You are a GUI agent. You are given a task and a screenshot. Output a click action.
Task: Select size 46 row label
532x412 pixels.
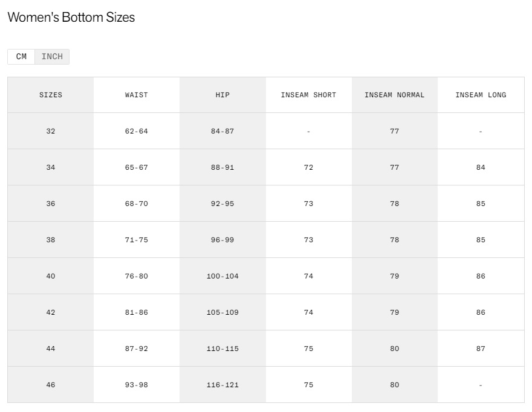tap(51, 385)
